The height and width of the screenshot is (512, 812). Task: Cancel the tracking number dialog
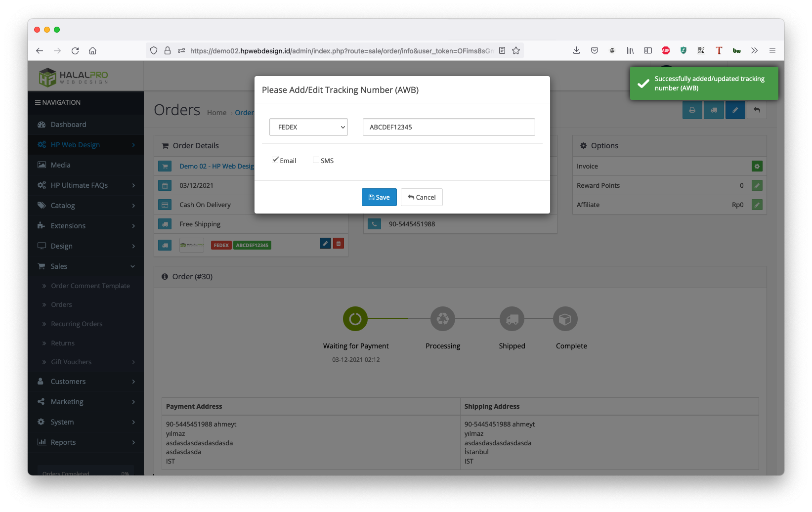422,197
